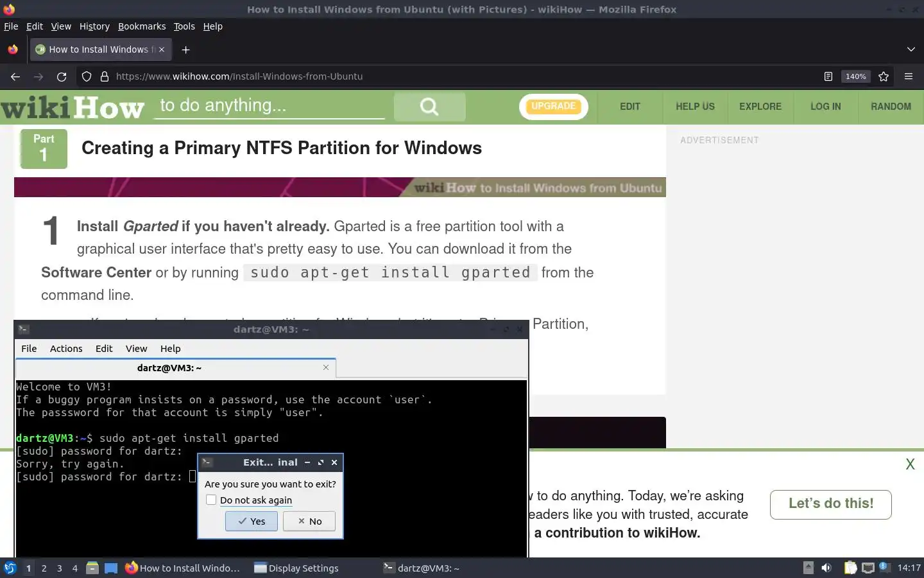The height and width of the screenshot is (578, 924).
Task: Click the update notifier tray icon
Action: tap(884, 567)
